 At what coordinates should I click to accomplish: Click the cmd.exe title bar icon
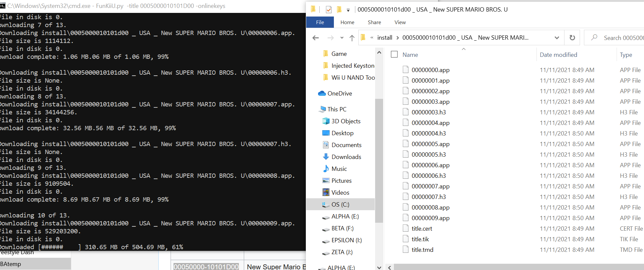3,6
